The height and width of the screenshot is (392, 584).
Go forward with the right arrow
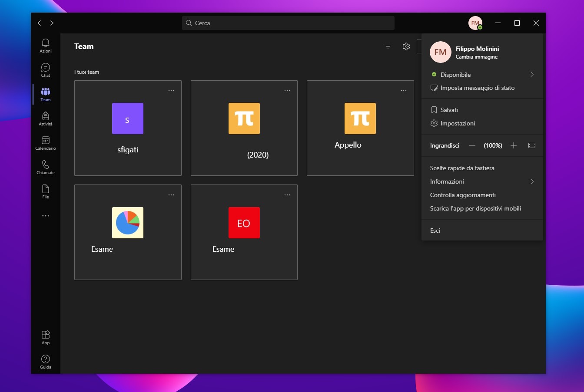52,23
